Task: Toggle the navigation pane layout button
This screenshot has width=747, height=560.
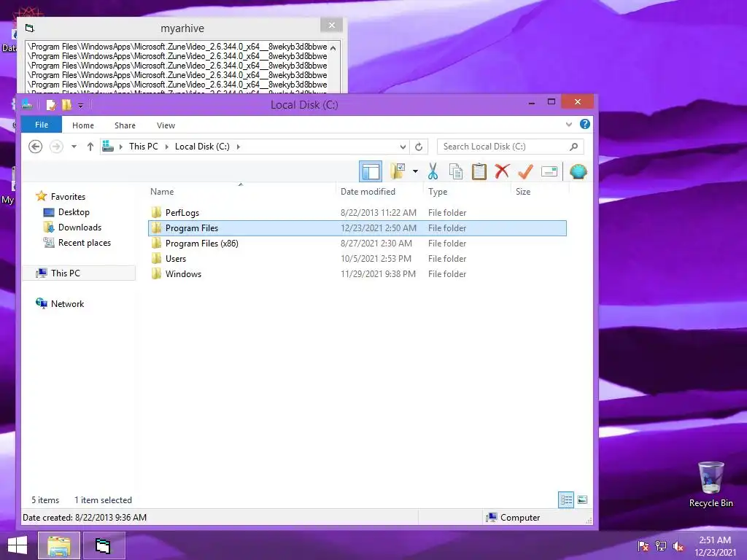Action: click(x=370, y=171)
